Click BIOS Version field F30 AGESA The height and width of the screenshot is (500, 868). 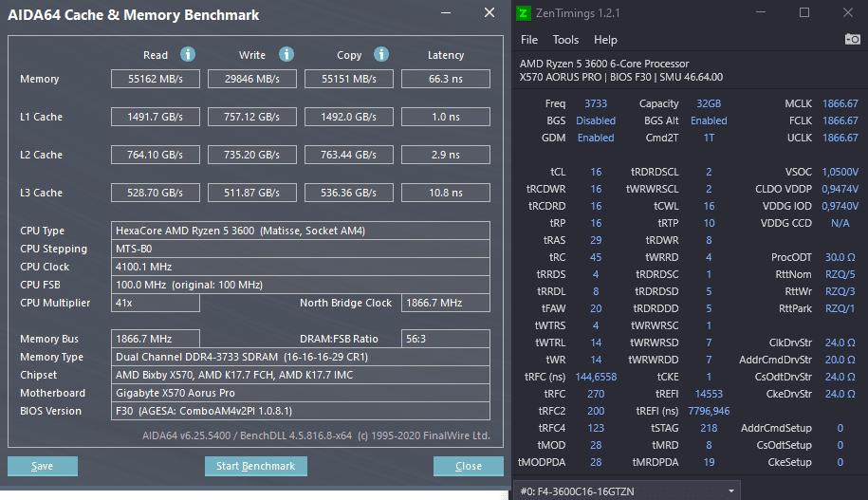tap(301, 411)
